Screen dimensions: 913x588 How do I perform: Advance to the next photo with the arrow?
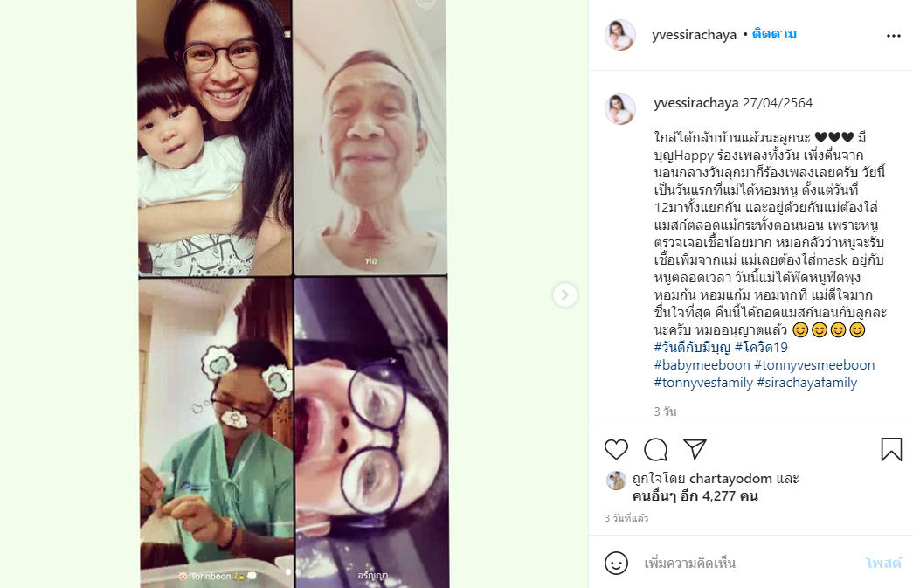(564, 295)
